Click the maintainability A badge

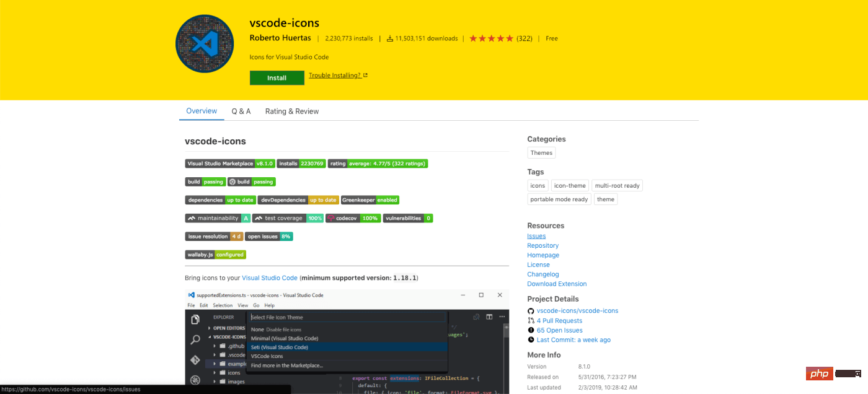pyautogui.click(x=218, y=218)
